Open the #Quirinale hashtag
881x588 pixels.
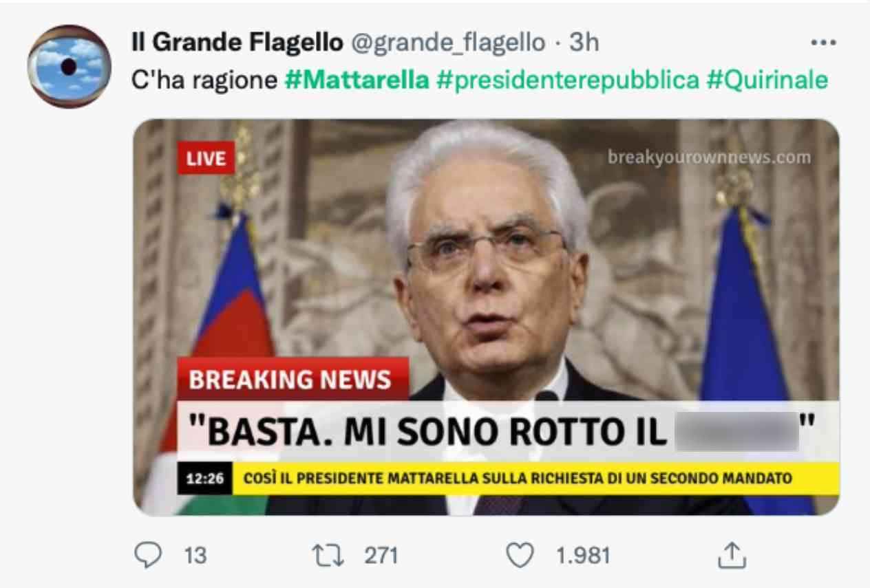[767, 80]
